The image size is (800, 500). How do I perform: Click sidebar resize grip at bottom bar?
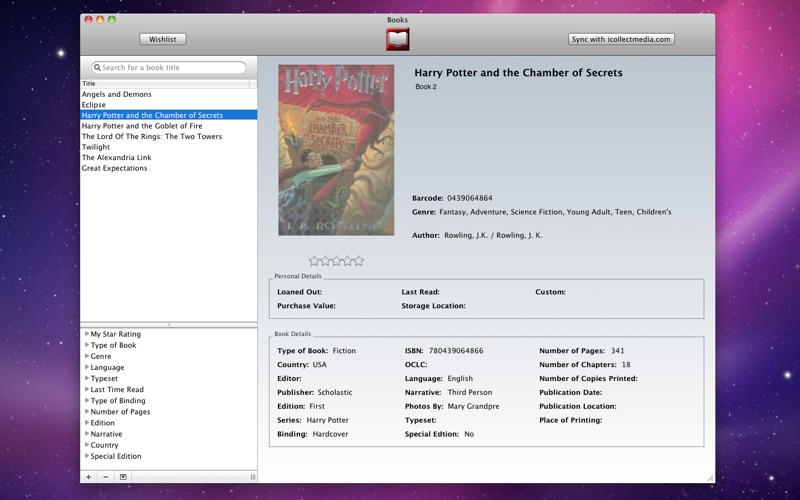[253, 477]
